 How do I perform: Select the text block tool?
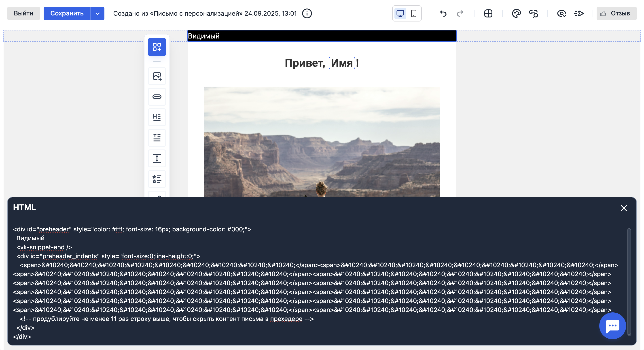pos(157,138)
